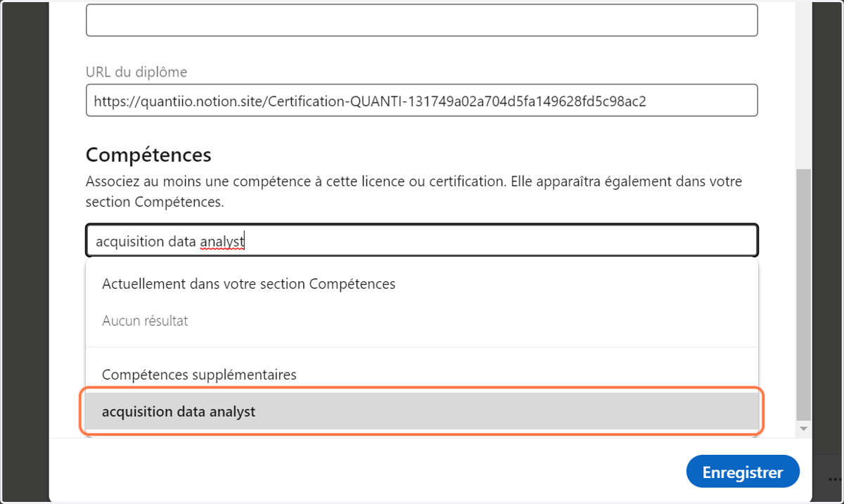Image resolution: width=844 pixels, height=504 pixels.
Task: Click the "URL du diplôme" label
Action: pyautogui.click(x=136, y=72)
